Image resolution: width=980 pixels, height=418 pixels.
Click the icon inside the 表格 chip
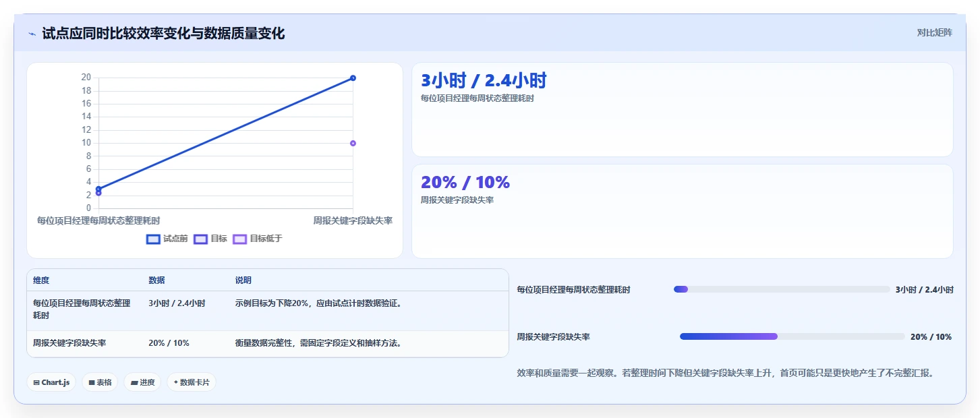click(92, 382)
